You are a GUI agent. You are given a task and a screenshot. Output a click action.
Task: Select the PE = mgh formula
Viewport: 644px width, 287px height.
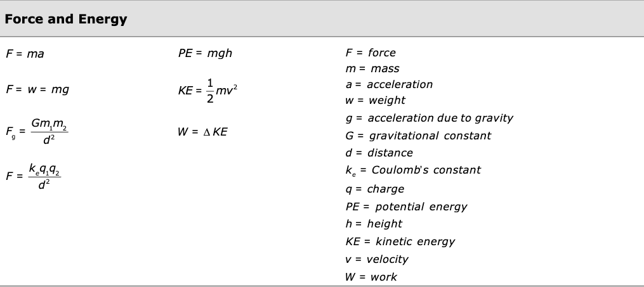pyautogui.click(x=205, y=53)
